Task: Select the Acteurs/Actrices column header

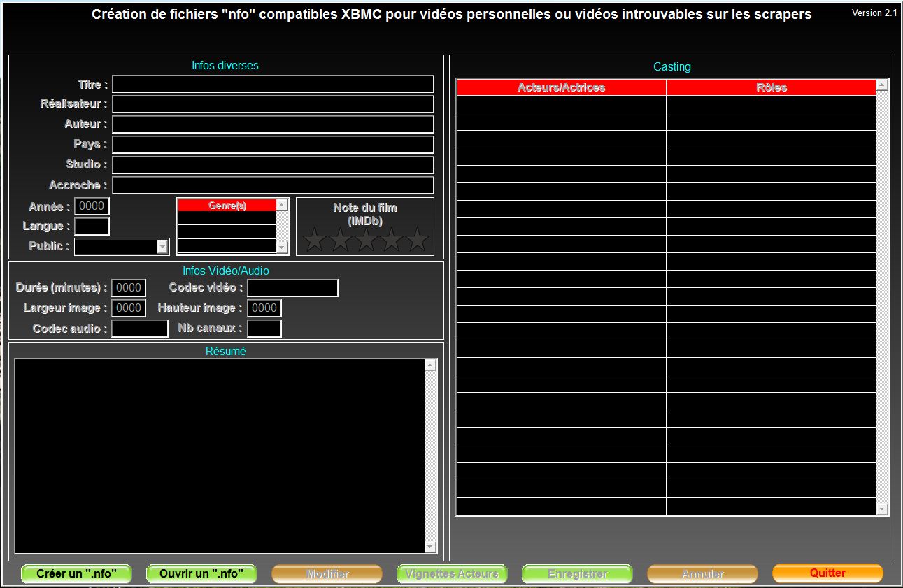Action: click(561, 87)
